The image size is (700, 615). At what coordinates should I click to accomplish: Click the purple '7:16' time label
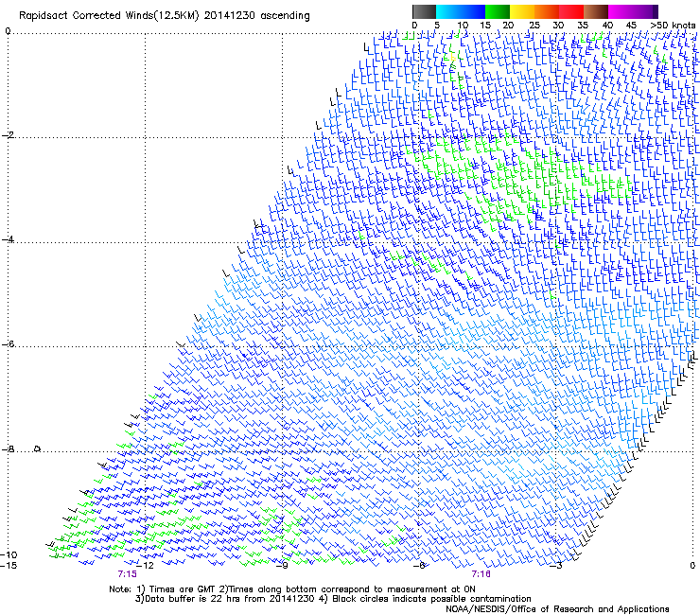point(481,574)
